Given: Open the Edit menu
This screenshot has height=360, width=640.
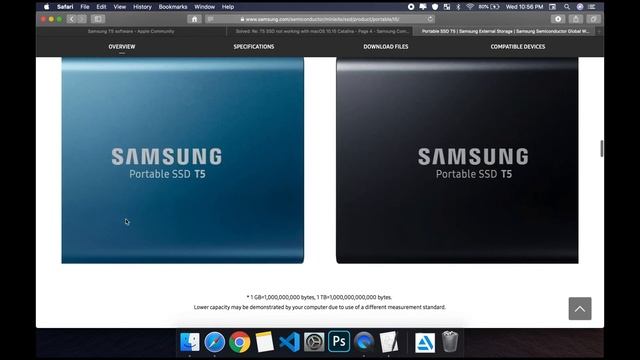Looking at the screenshot, I should [101, 7].
